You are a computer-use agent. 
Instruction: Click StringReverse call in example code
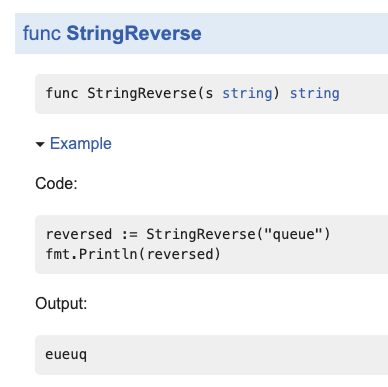click(201, 234)
